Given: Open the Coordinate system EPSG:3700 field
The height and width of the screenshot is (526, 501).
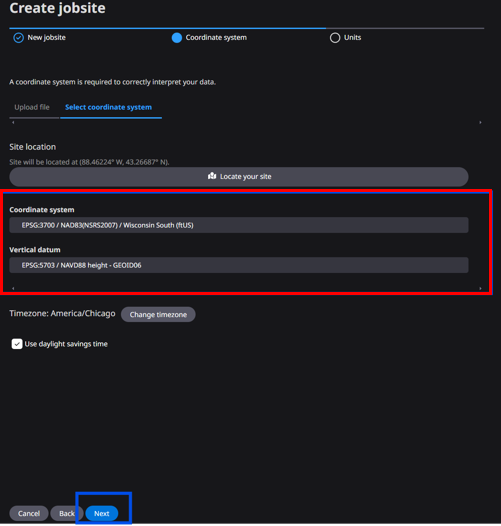Looking at the screenshot, I should pos(239,225).
